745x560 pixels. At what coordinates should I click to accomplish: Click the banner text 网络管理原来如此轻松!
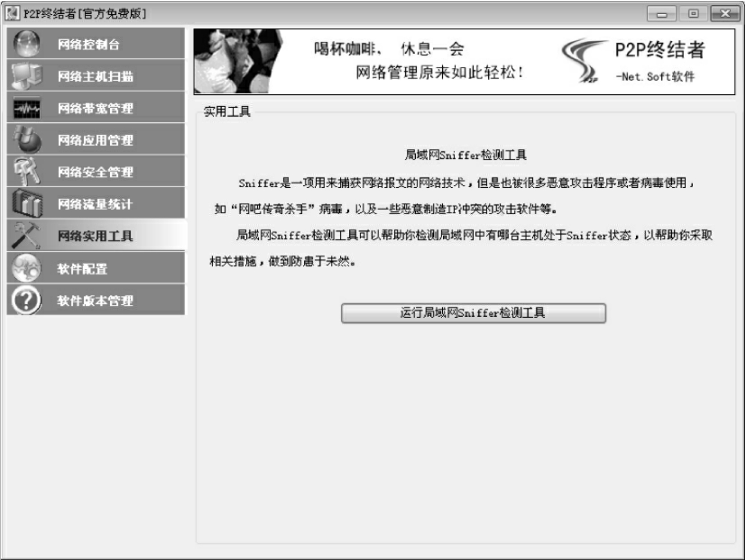[x=440, y=72]
